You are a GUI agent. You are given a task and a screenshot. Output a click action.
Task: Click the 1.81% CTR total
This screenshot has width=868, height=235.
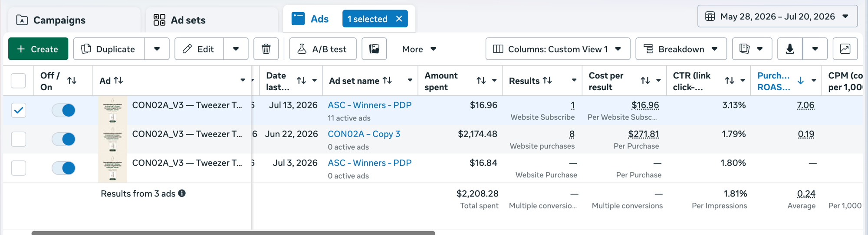click(735, 193)
